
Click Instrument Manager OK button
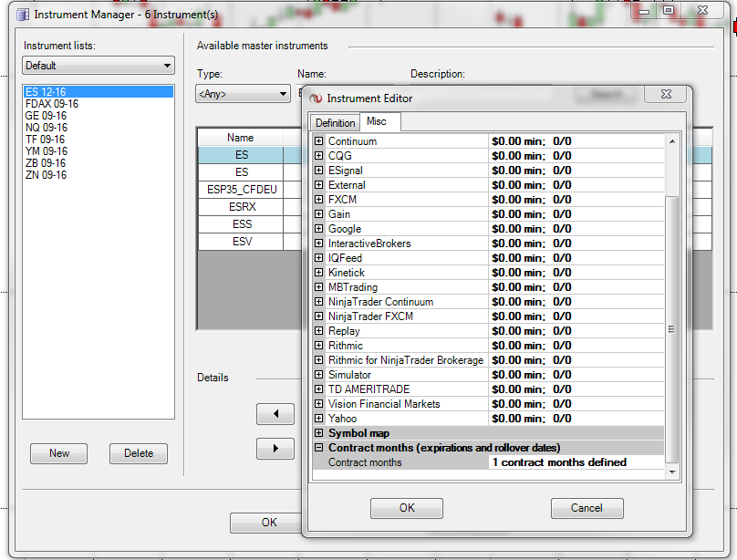266,523
